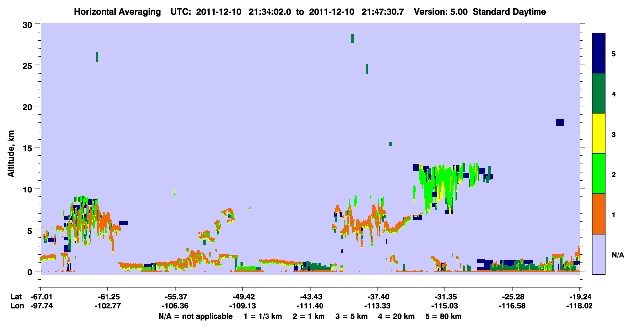Screen dimensions: 644x330
Task: Click the '4 = 20 km' legend text
Action: pos(397,316)
